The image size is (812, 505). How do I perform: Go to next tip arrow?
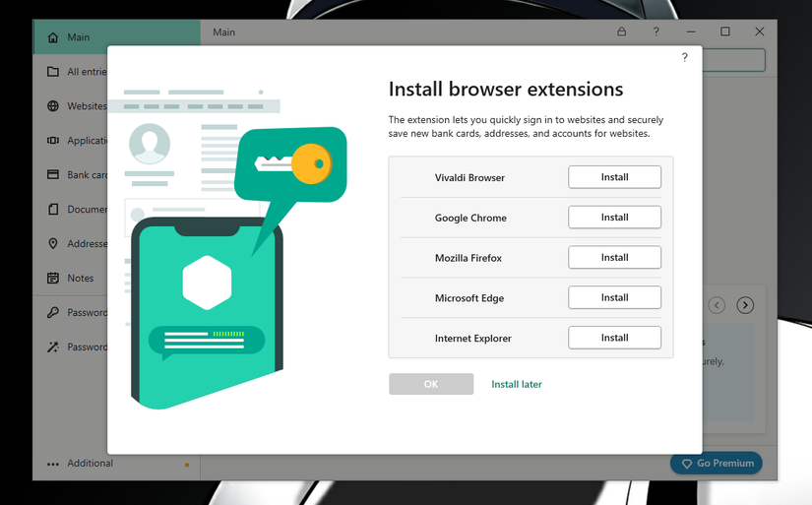(745, 305)
